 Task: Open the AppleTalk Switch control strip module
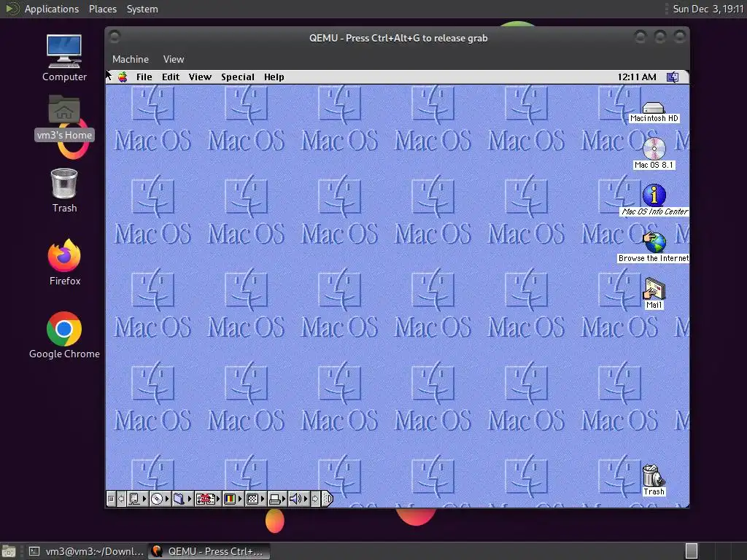pos(137,499)
